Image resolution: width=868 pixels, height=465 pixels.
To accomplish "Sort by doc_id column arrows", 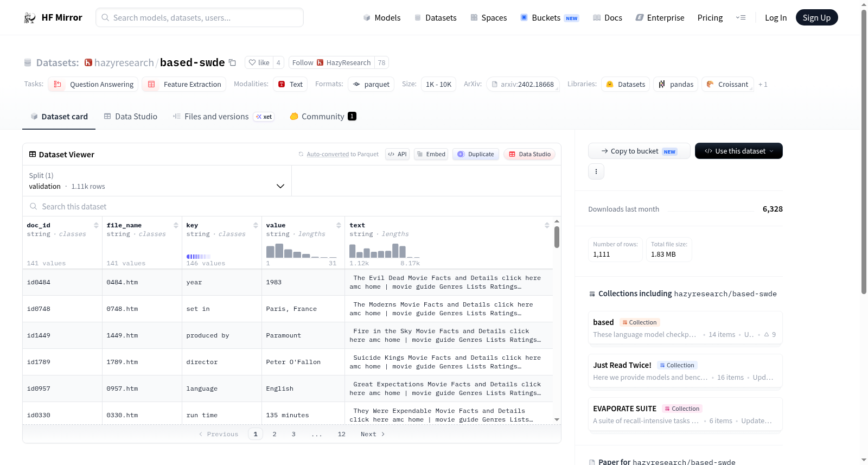I will [96, 225].
